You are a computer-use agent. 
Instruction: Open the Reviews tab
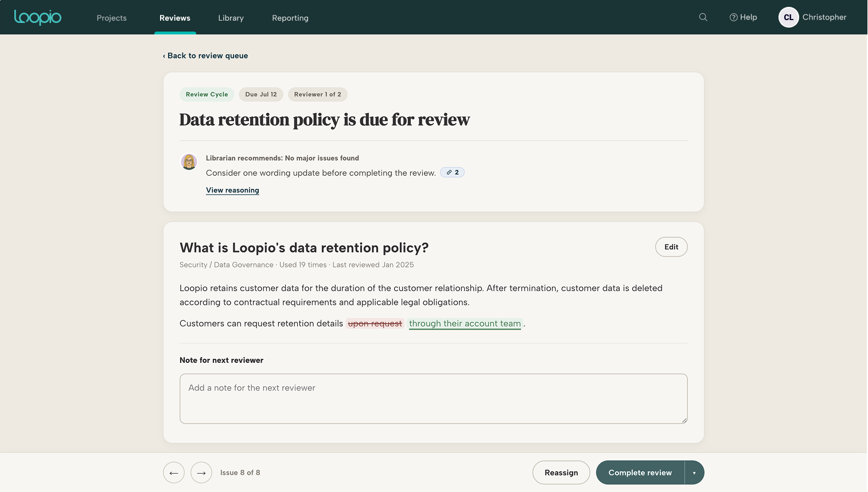coord(175,18)
